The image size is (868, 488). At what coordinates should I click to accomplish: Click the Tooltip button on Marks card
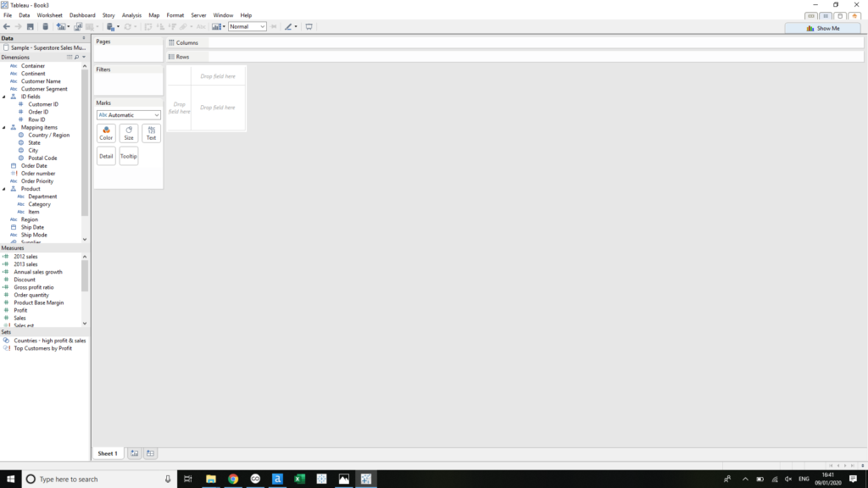click(x=129, y=156)
